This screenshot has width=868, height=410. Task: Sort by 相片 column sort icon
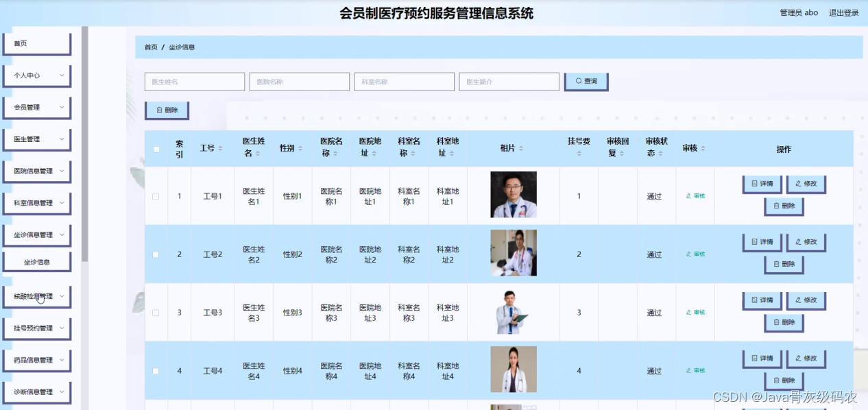521,149
